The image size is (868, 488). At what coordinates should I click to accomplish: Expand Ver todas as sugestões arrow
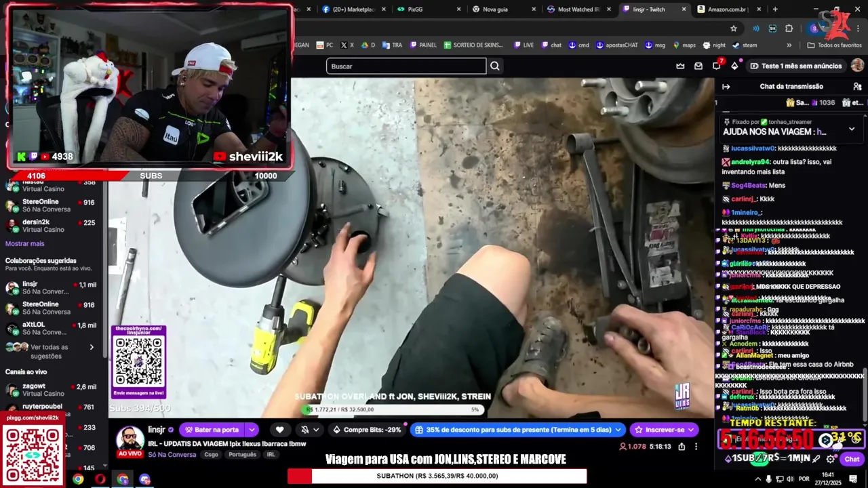[92, 347]
